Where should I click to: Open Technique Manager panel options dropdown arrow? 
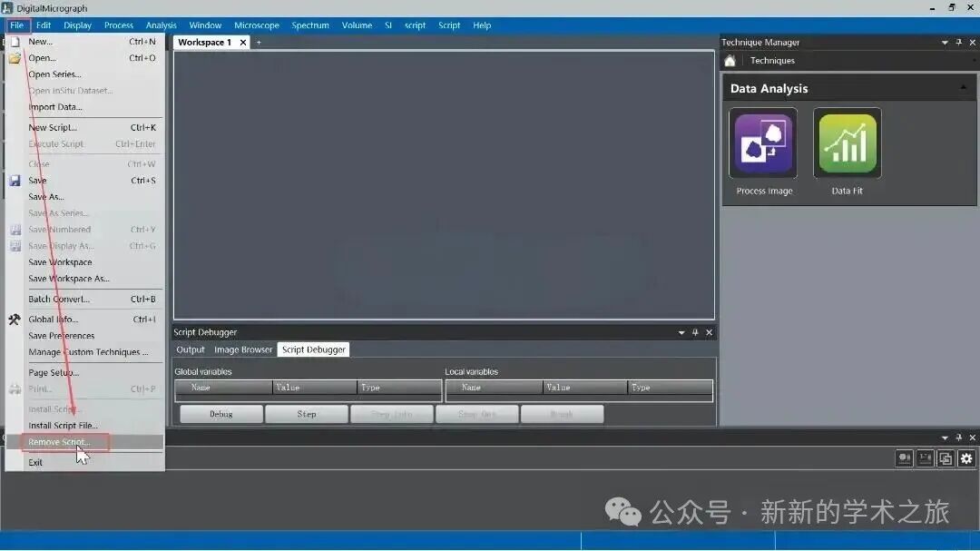[x=945, y=43]
